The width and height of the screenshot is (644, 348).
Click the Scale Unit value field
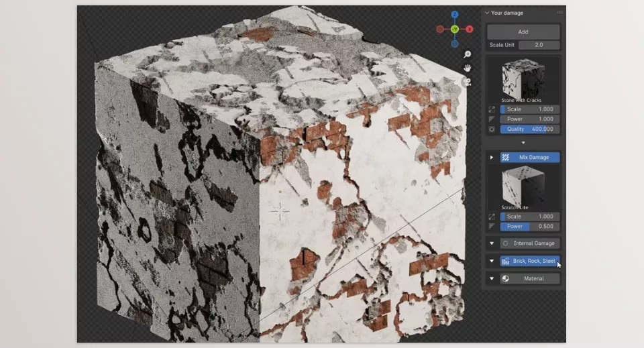tap(539, 45)
